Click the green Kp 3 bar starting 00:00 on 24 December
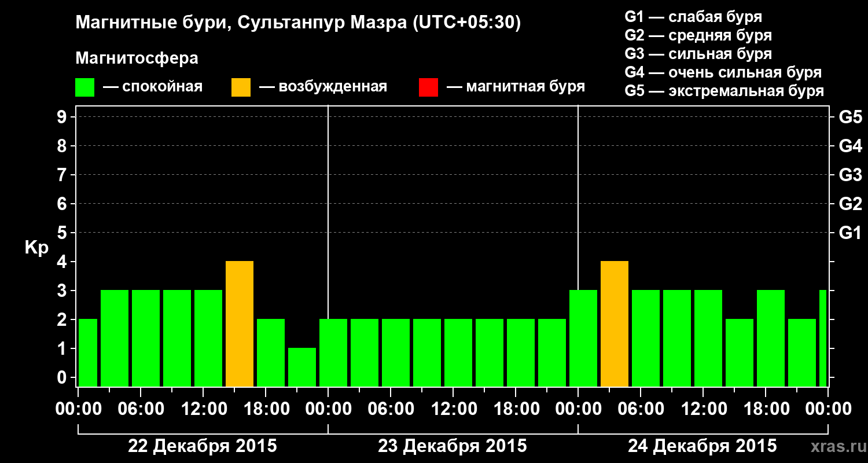The image size is (868, 463). coord(583,339)
